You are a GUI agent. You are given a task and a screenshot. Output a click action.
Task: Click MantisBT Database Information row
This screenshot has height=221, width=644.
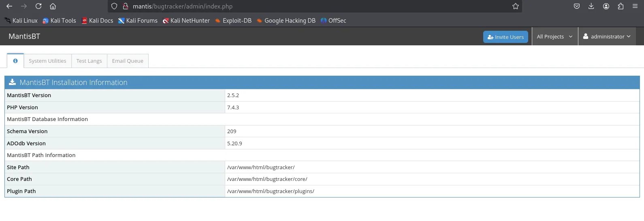[x=322, y=119]
